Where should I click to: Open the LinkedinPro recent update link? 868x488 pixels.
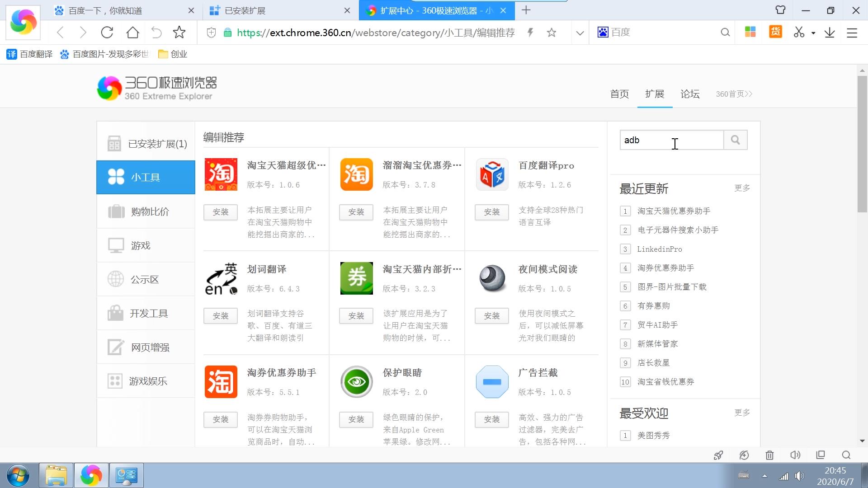tap(660, 249)
